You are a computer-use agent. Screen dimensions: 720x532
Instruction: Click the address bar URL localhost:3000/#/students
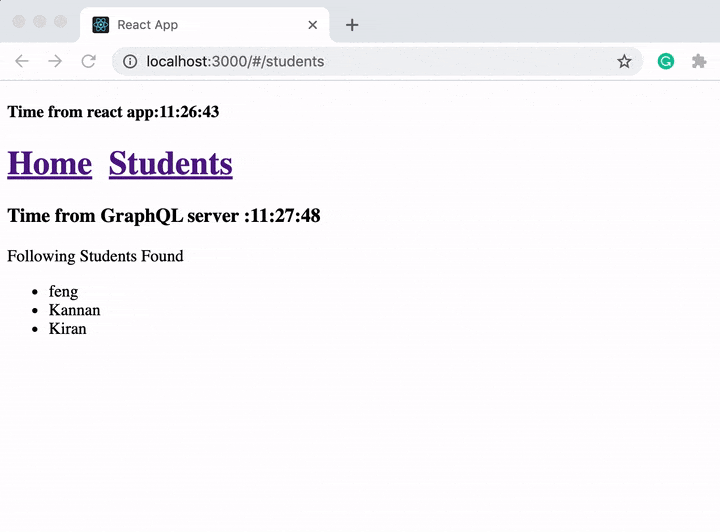click(235, 62)
